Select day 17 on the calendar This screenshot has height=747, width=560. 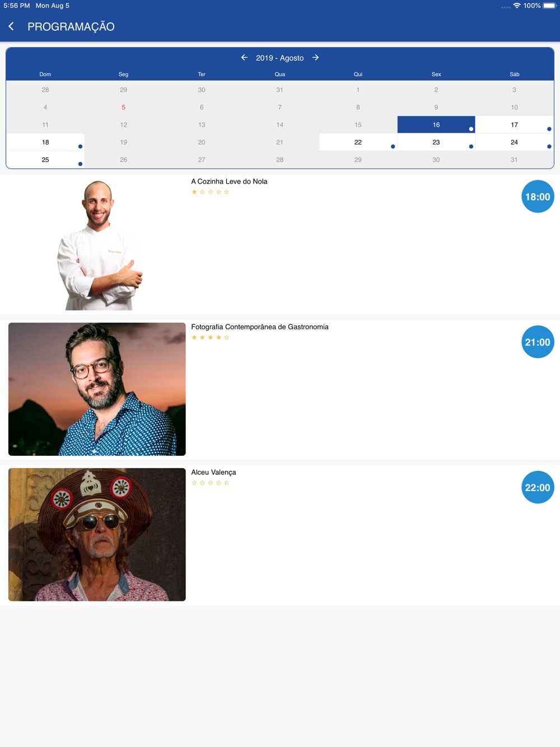point(515,125)
